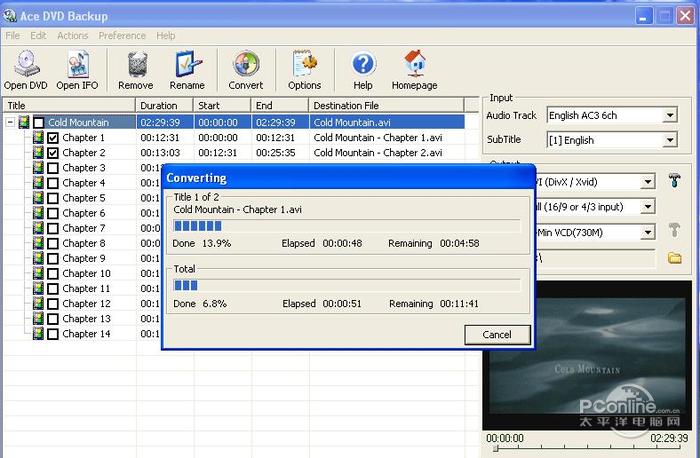Viewport: 700px width, 458px height.
Task: Click the film icon beside Chapter 6
Action: pos(38,213)
